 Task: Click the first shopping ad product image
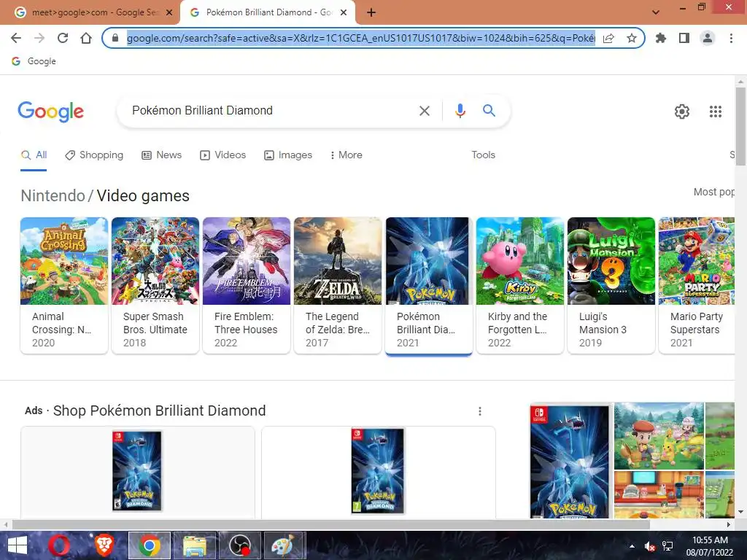137,470
